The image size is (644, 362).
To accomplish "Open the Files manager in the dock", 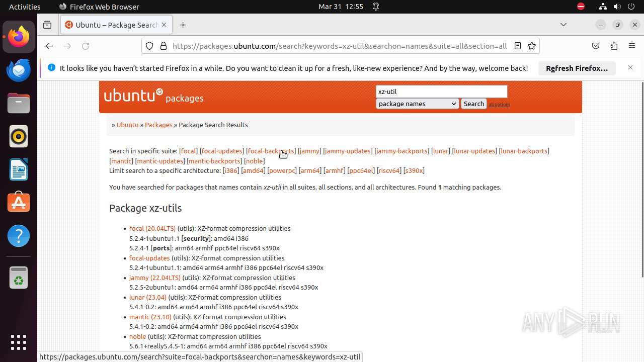I will click(x=19, y=103).
